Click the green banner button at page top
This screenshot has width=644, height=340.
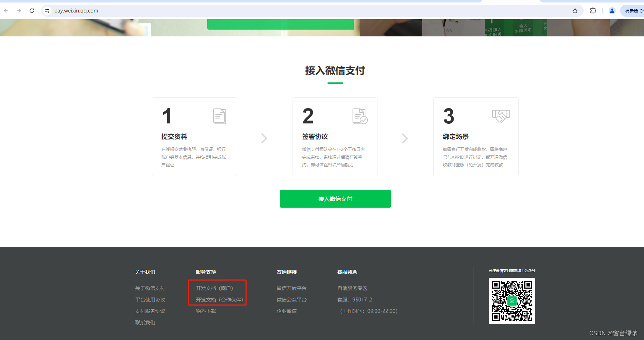pyautogui.click(x=280, y=24)
